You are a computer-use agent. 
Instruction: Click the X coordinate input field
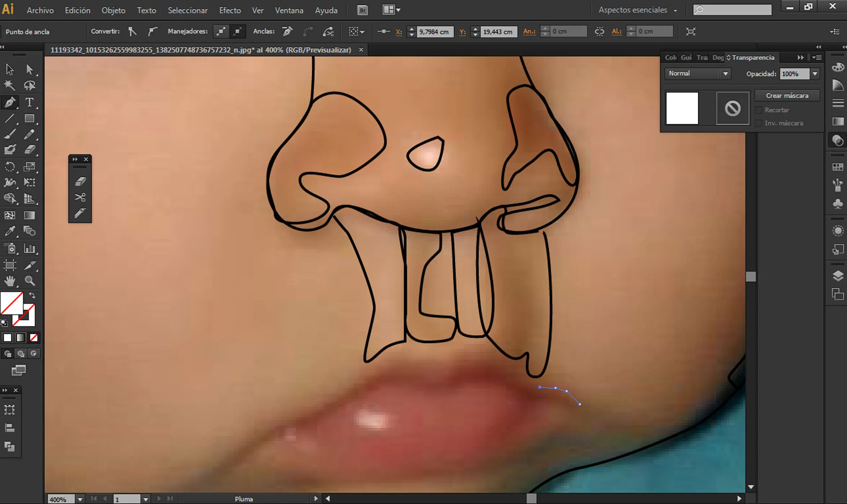pos(435,32)
